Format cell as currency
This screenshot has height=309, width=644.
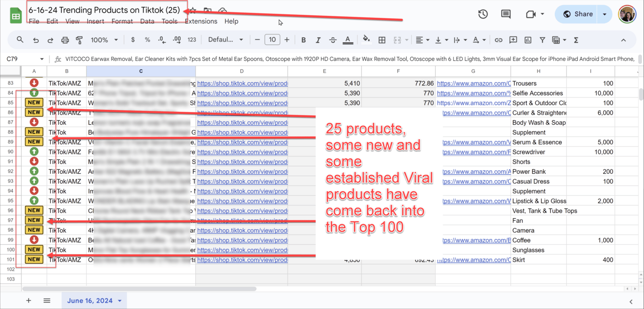[x=133, y=40]
